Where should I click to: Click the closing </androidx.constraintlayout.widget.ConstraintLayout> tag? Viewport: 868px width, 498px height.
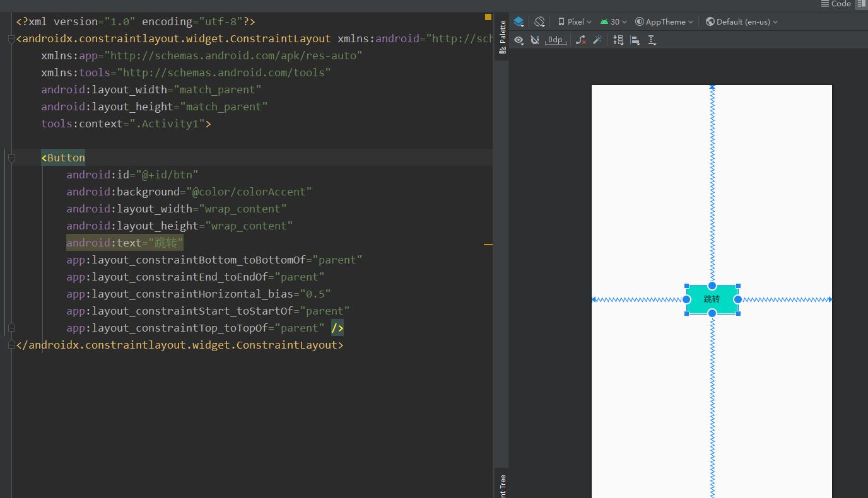click(180, 345)
